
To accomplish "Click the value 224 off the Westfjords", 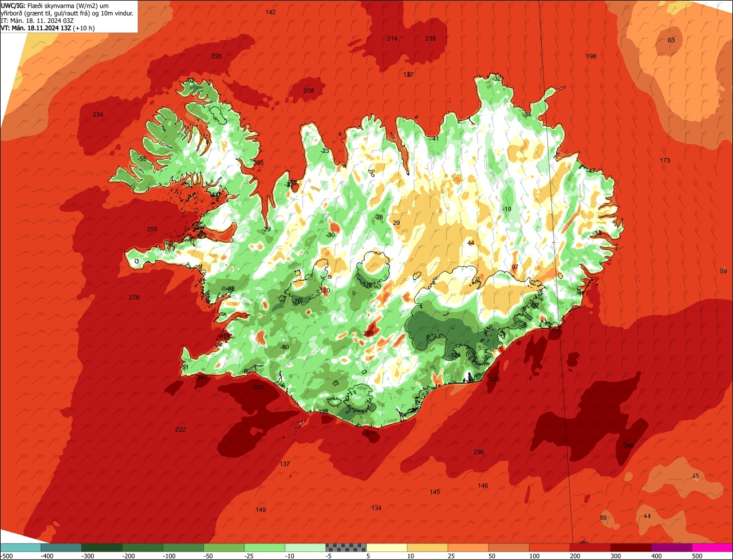I will [98, 115].
